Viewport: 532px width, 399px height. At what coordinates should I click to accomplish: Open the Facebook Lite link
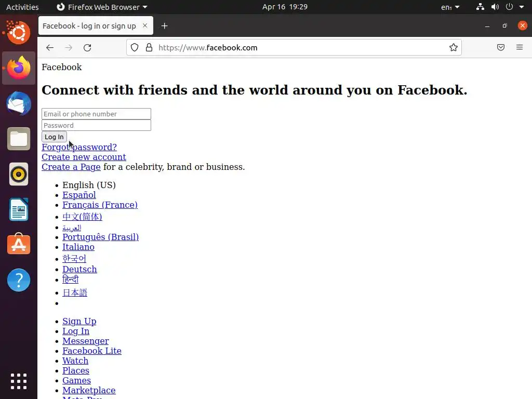(x=92, y=351)
